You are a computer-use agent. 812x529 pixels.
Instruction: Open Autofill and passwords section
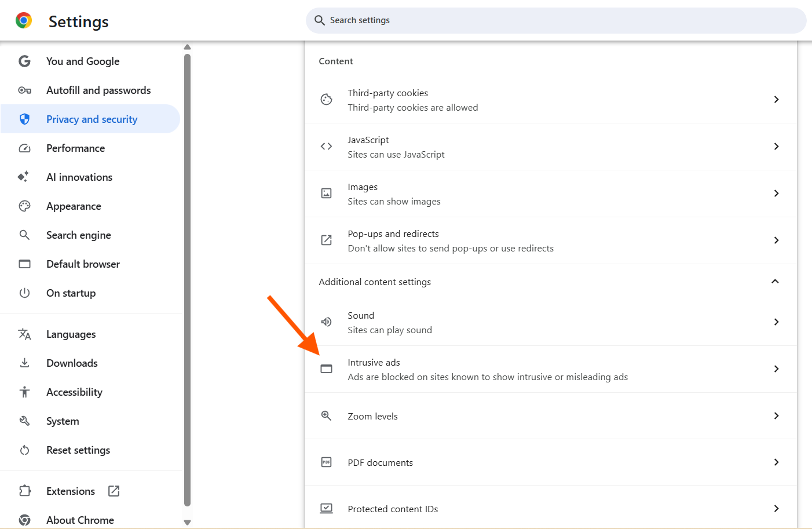[x=90, y=90]
